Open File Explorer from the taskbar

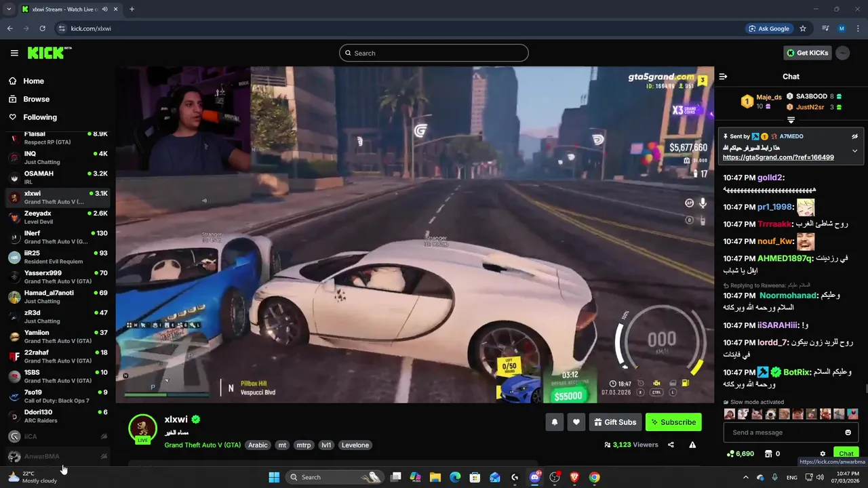click(x=435, y=477)
